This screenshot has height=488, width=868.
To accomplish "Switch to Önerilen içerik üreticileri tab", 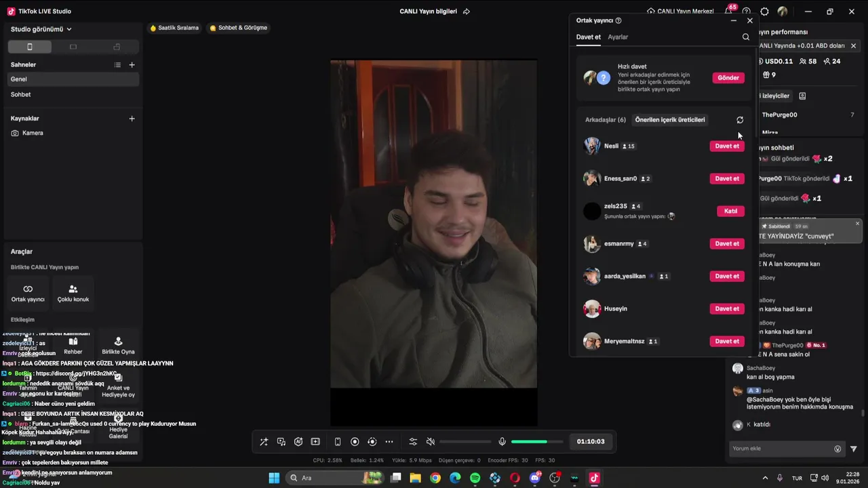I will pyautogui.click(x=670, y=120).
